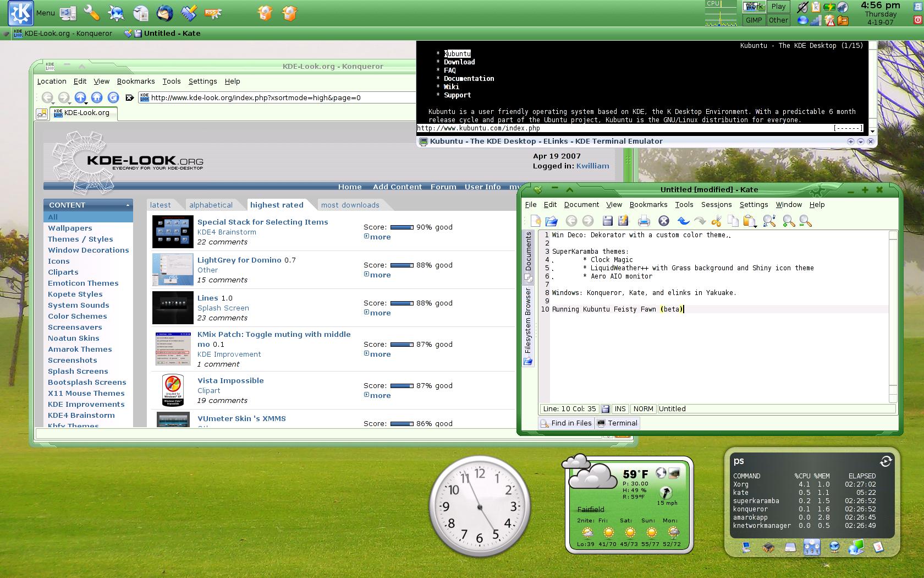924x578 pixels.
Task: Toggle Documents sidebar panel in Kate
Action: (x=528, y=256)
